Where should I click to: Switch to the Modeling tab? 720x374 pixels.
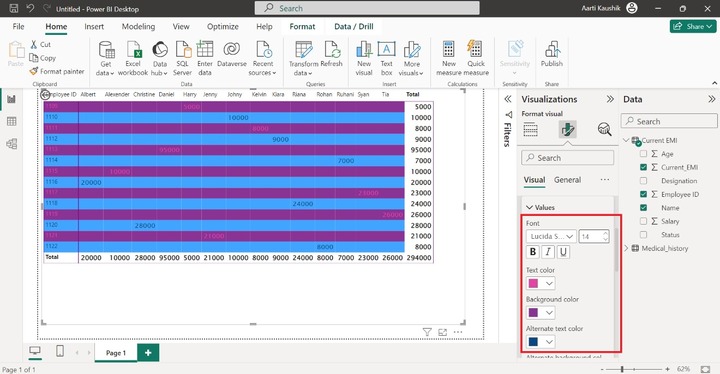pos(138,27)
